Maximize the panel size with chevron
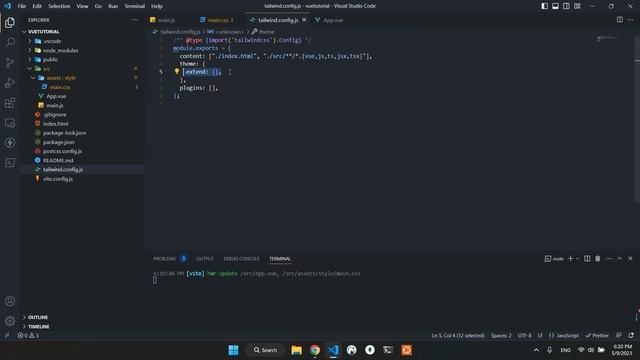Viewport: 640px width, 360px height. coord(619,258)
